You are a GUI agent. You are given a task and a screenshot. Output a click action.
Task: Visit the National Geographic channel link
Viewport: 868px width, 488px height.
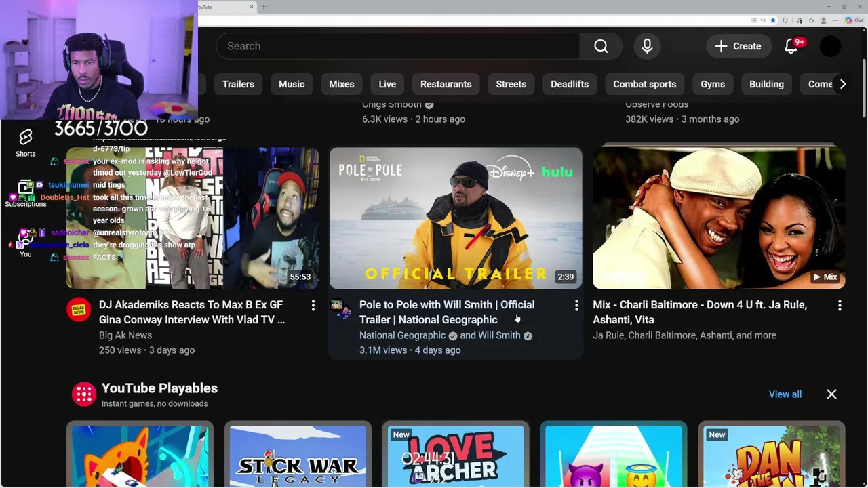click(402, 335)
